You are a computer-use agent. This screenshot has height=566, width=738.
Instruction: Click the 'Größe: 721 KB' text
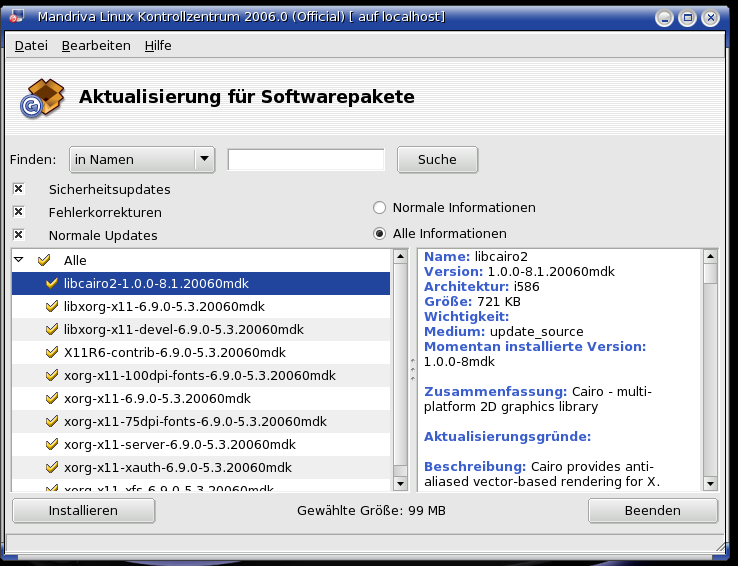click(x=473, y=302)
